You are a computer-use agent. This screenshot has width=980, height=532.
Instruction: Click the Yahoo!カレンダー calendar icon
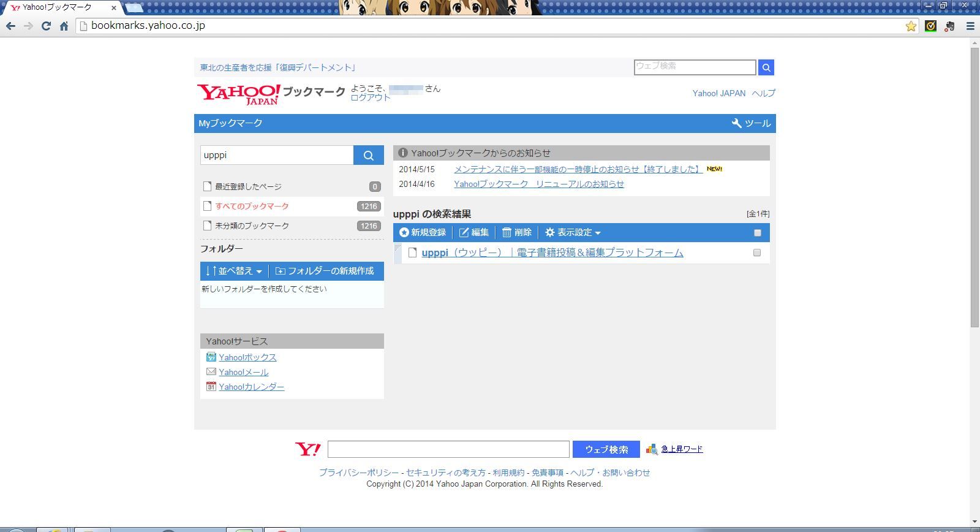[x=211, y=387]
